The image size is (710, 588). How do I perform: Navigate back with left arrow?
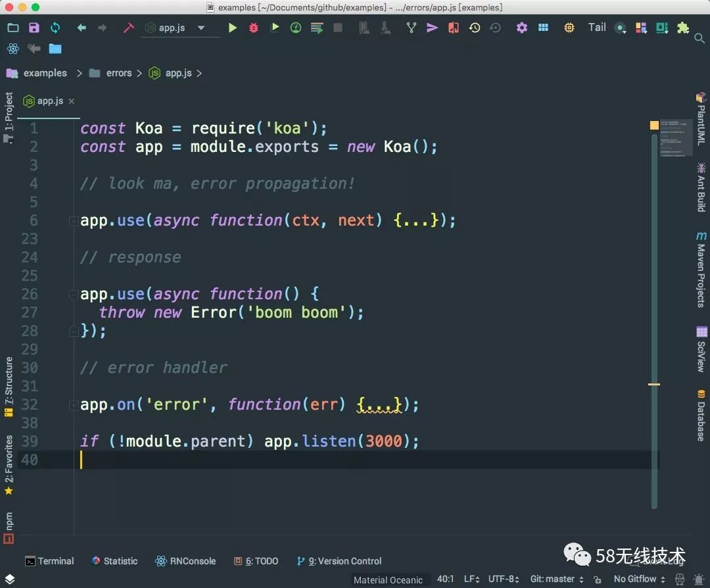click(82, 28)
